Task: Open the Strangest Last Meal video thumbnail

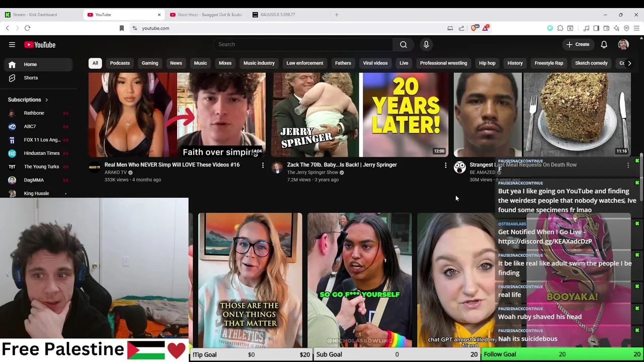Action: pyautogui.click(x=542, y=115)
